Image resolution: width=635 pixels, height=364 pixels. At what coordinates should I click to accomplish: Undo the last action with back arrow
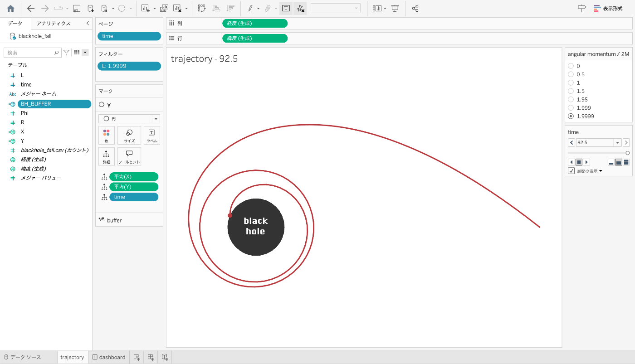[x=31, y=8]
